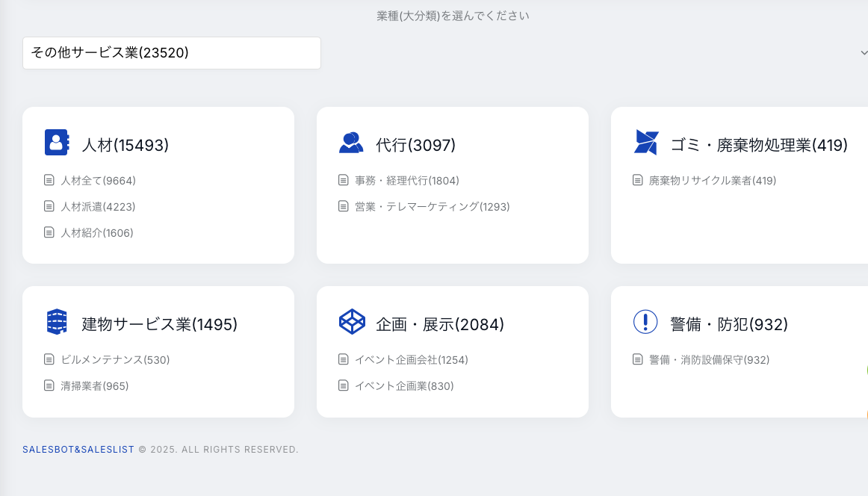Screen dimensions: 868x496
Task: Click the document icon next to 人材派遣
Action: pos(49,206)
